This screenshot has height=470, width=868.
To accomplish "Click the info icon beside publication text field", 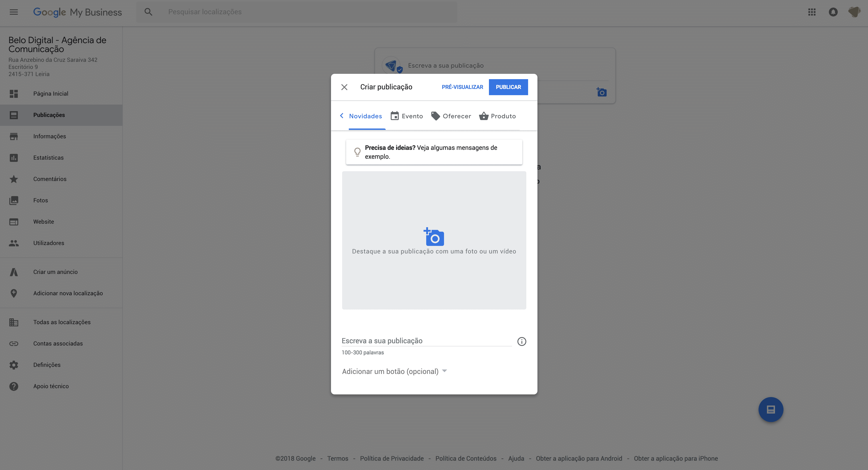I will pos(522,341).
